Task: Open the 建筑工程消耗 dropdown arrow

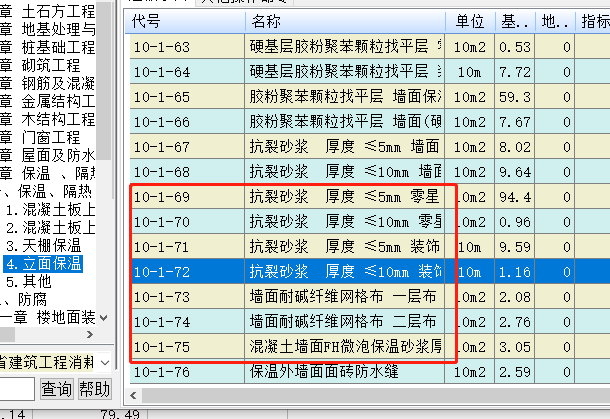Action: [x=105, y=363]
